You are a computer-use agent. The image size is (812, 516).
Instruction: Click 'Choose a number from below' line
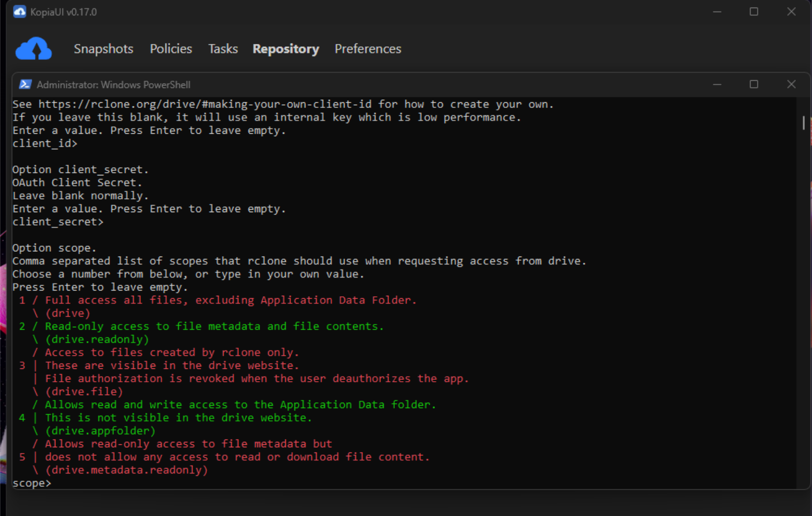188,274
